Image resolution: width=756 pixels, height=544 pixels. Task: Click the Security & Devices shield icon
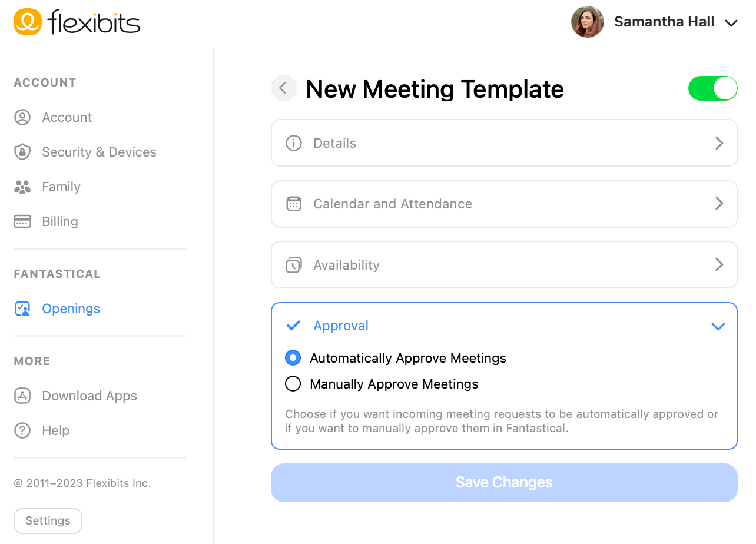click(x=22, y=152)
